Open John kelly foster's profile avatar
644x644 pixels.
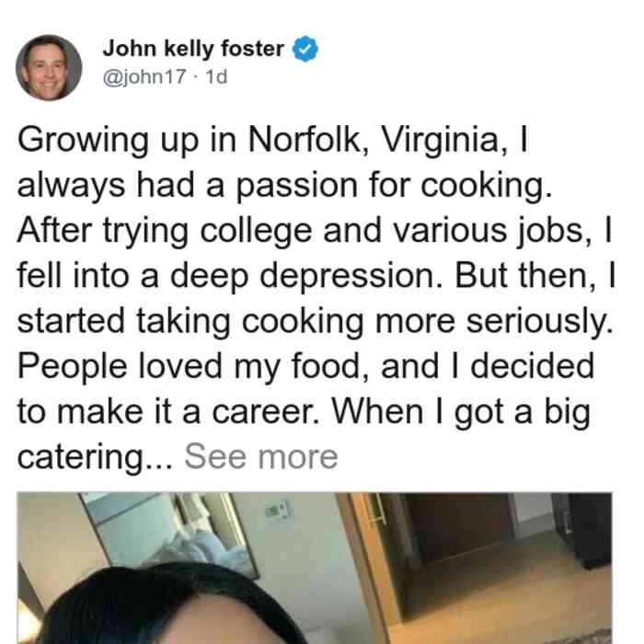pyautogui.click(x=49, y=68)
